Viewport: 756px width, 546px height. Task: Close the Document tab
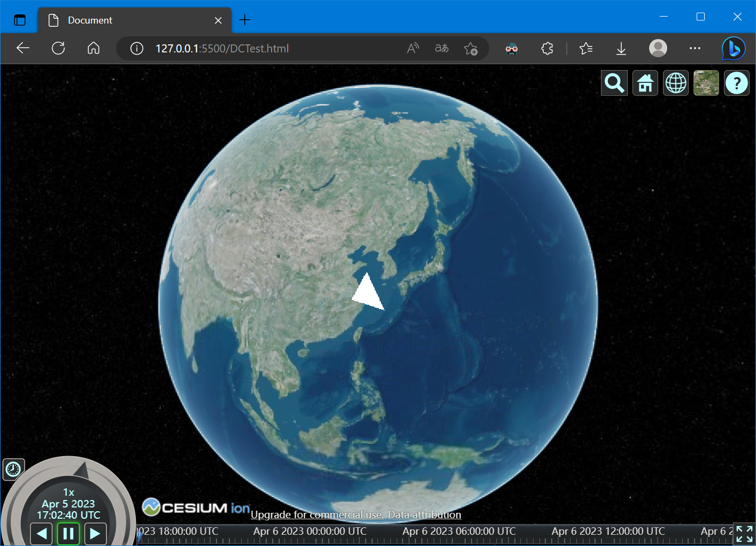pos(218,20)
